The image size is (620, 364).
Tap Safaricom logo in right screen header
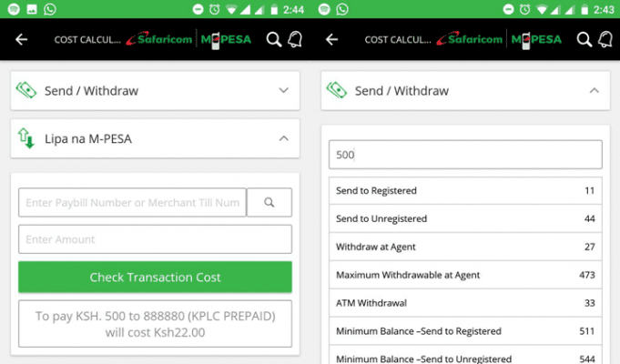click(470, 39)
